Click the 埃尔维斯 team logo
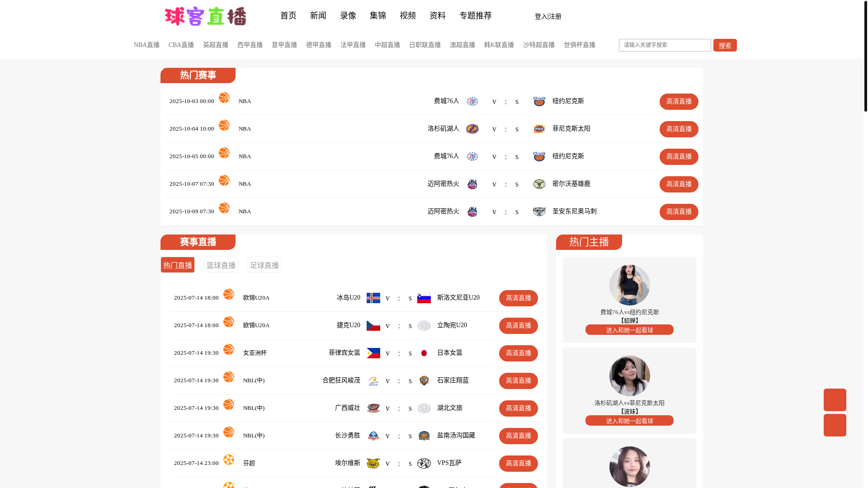This screenshot has width=868, height=488. 373,463
